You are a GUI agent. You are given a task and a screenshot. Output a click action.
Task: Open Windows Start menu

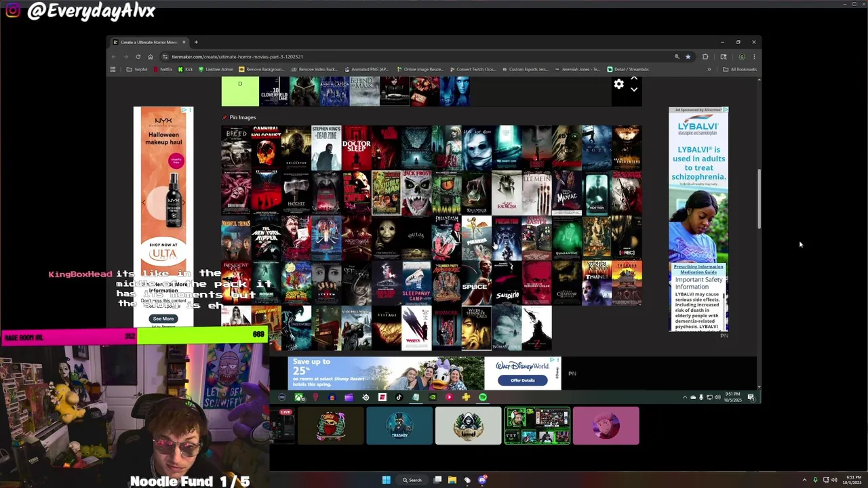pos(387,480)
